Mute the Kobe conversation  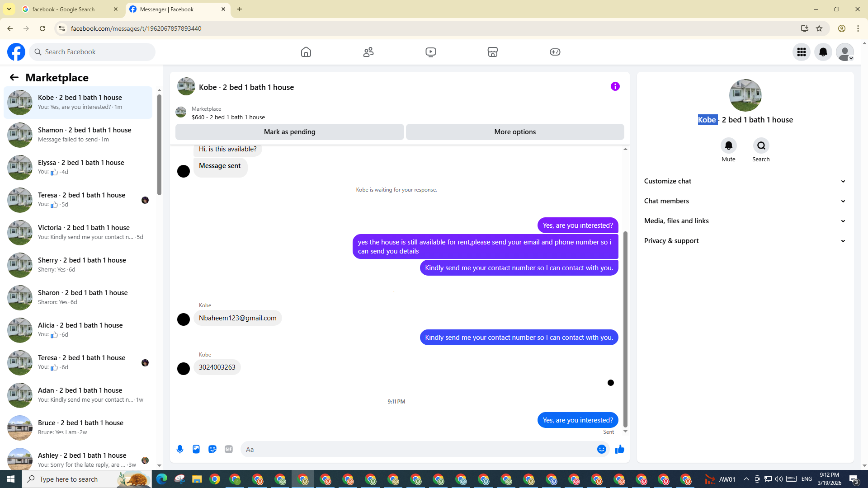(x=728, y=146)
